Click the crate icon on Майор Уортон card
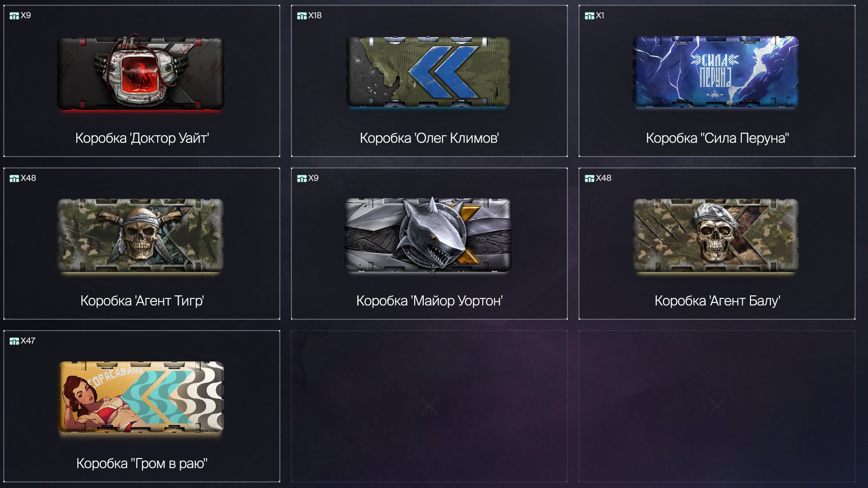The image size is (868, 488). tap(302, 178)
